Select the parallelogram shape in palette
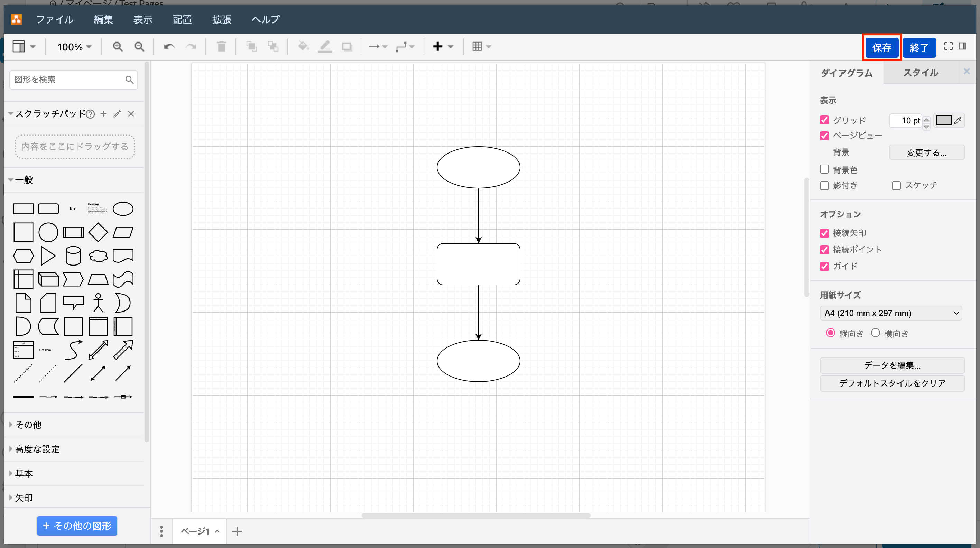The image size is (980, 548). [x=123, y=232]
